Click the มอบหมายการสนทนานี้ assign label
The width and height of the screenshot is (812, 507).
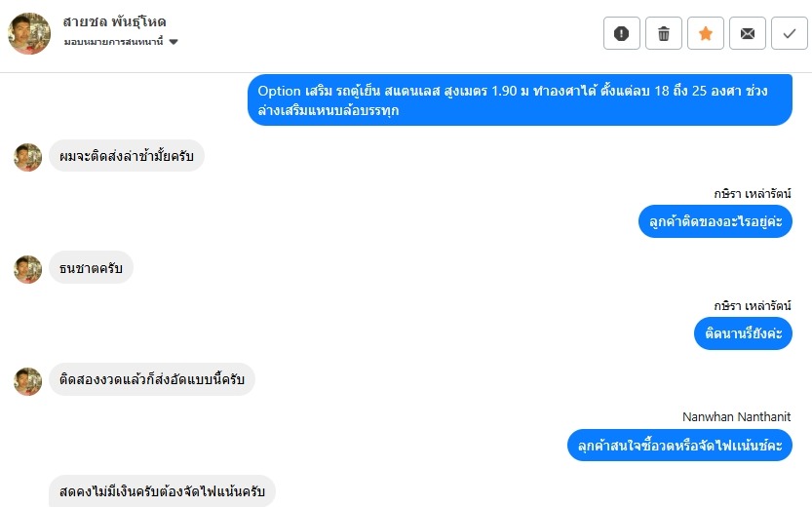113,42
